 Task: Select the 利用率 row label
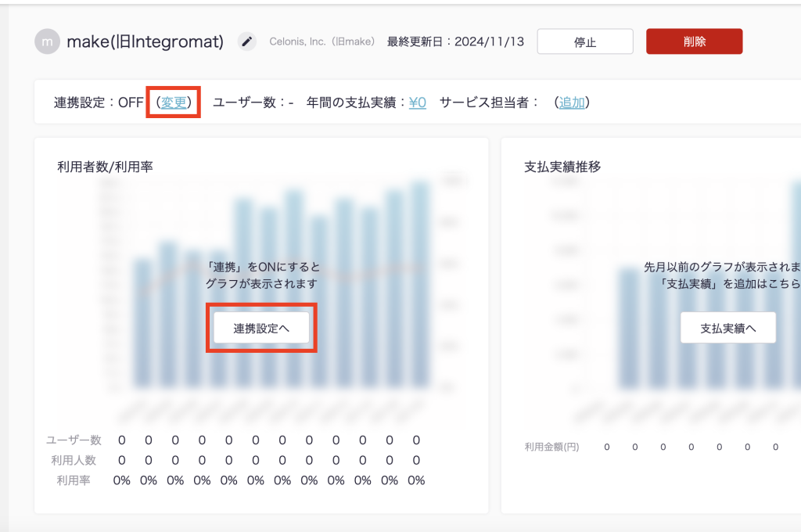click(74, 480)
